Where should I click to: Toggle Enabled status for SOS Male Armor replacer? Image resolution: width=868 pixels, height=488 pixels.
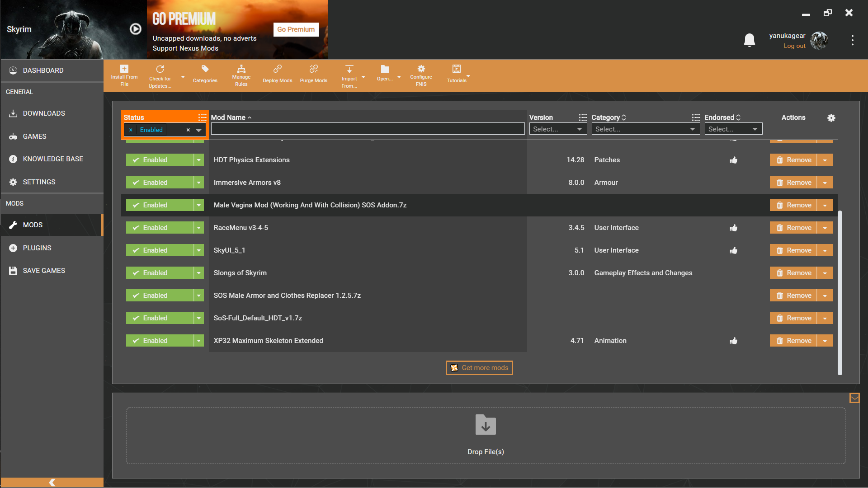pos(160,296)
